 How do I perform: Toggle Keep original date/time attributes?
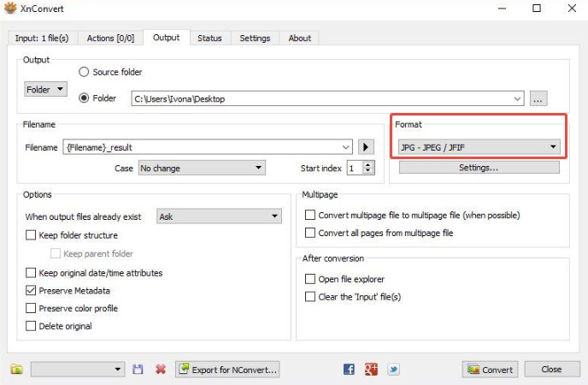(31, 273)
